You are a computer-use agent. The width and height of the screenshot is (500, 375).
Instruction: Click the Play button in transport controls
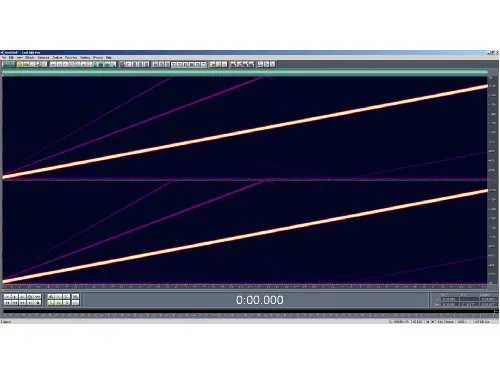click(15, 297)
